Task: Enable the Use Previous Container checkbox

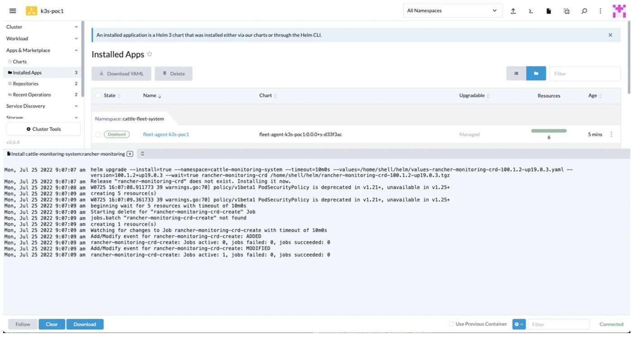Action: [x=451, y=324]
